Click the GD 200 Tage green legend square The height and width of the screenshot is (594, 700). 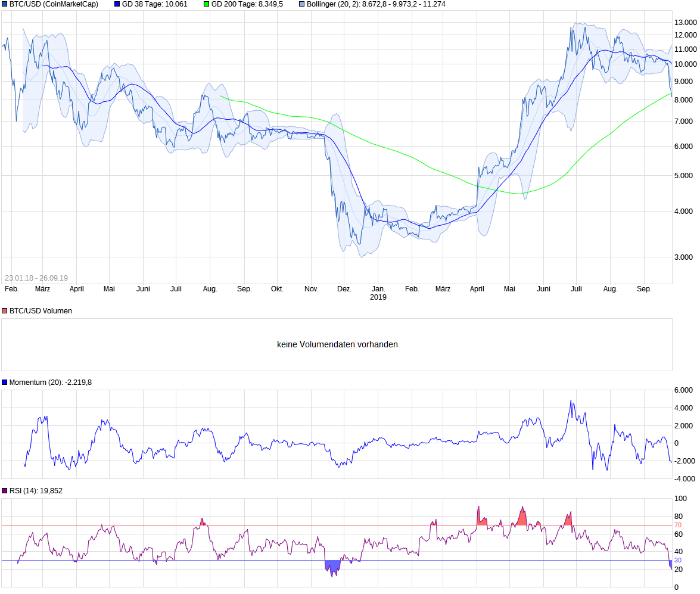point(206,4)
